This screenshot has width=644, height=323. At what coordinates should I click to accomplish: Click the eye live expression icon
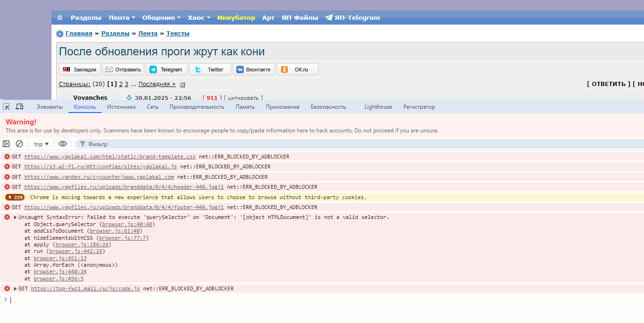[x=63, y=144]
